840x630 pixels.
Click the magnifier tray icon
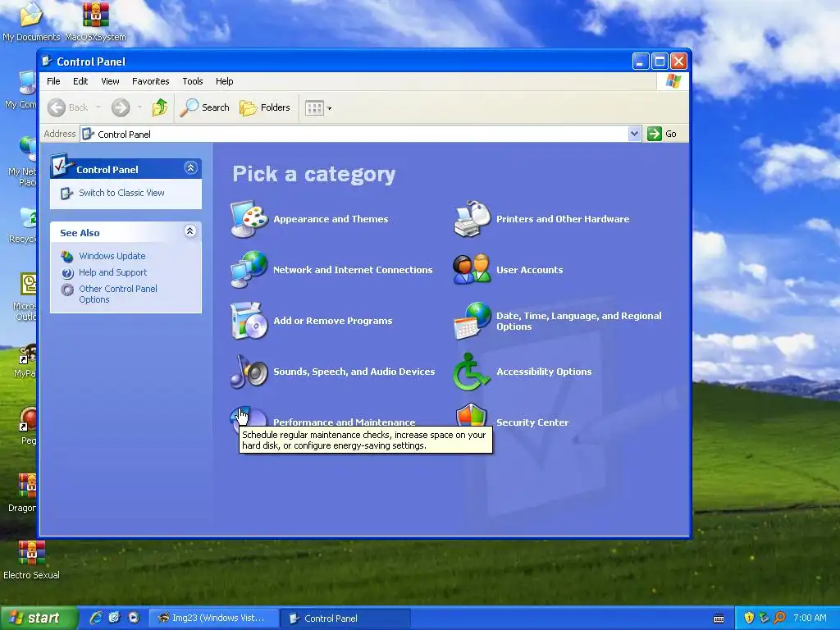pos(779,618)
